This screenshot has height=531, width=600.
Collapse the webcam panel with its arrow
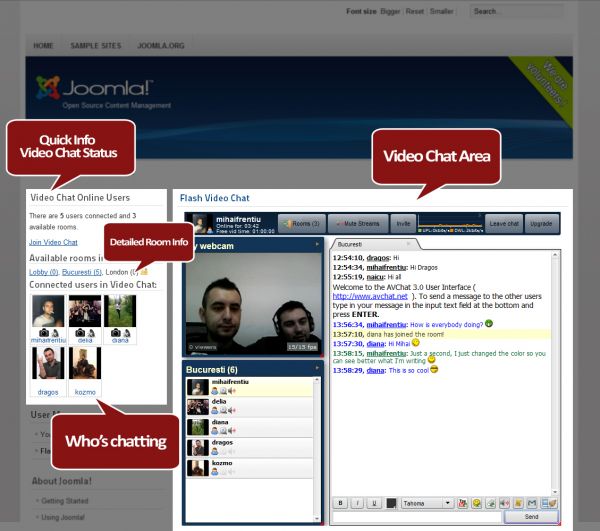point(317,244)
